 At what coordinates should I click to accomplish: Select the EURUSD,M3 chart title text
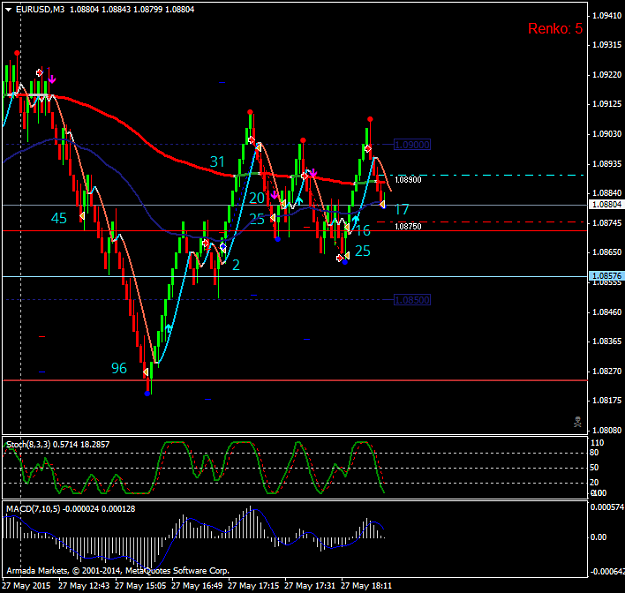40,9
